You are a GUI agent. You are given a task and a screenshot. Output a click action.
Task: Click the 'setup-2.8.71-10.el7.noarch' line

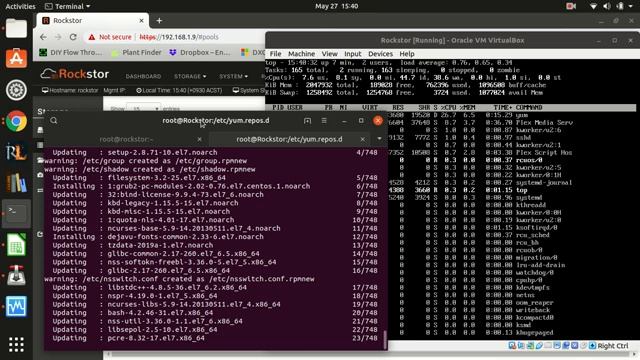[x=162, y=152]
